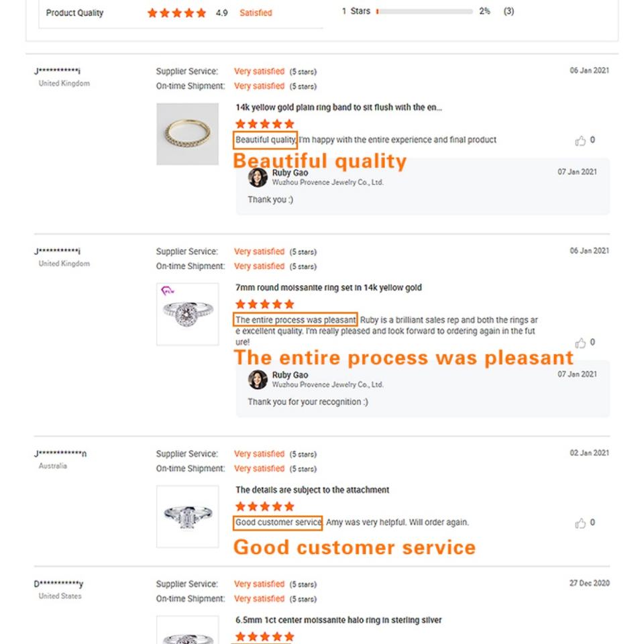This screenshot has height=644, width=644.
Task: Click the '1 Stars' rating filter label
Action: (x=356, y=11)
